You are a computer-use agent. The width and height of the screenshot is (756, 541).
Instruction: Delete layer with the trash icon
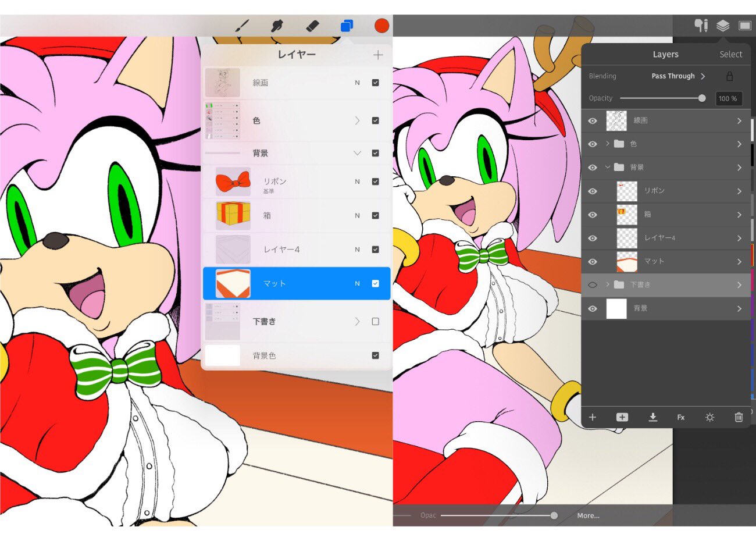click(739, 417)
